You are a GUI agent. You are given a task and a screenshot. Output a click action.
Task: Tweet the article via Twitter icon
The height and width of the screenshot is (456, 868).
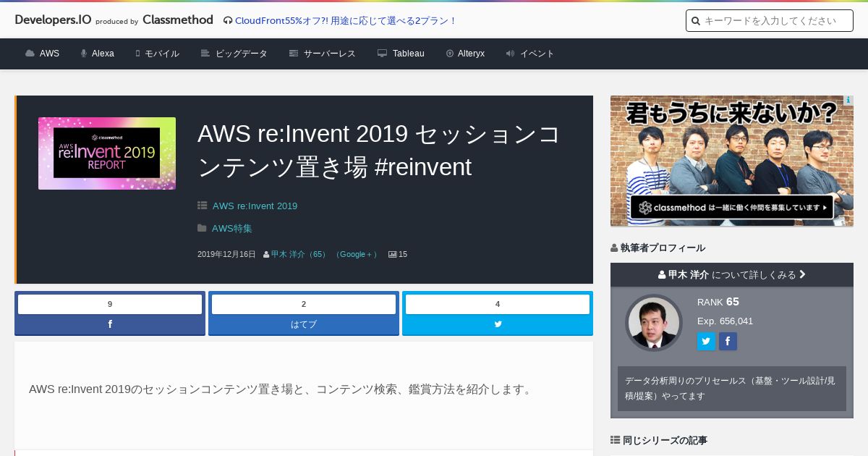[x=498, y=324]
